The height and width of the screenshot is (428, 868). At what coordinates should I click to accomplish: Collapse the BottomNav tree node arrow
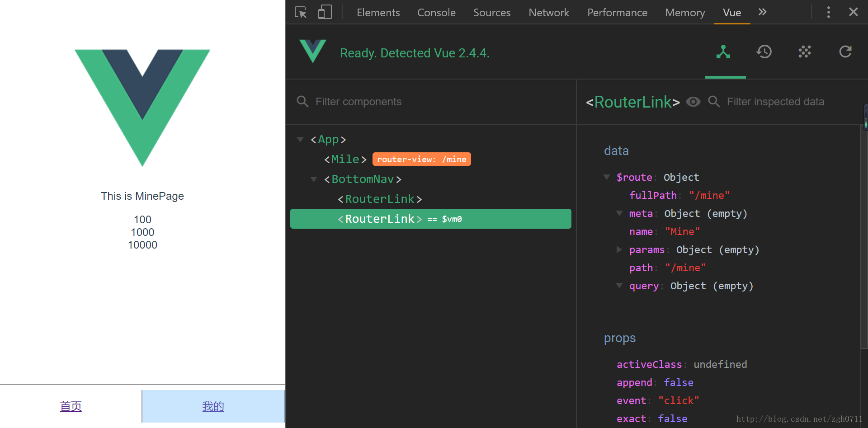pos(313,179)
